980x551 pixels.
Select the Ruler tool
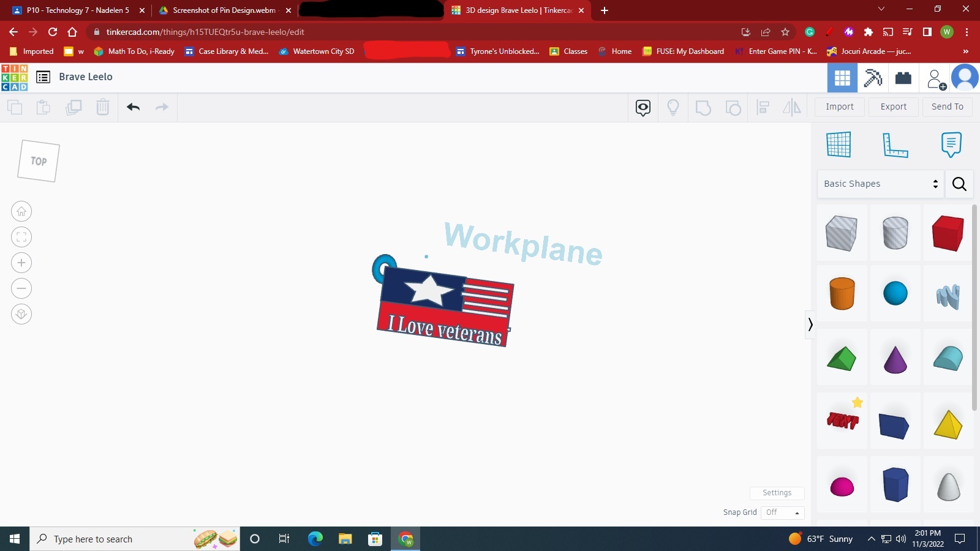tap(895, 144)
